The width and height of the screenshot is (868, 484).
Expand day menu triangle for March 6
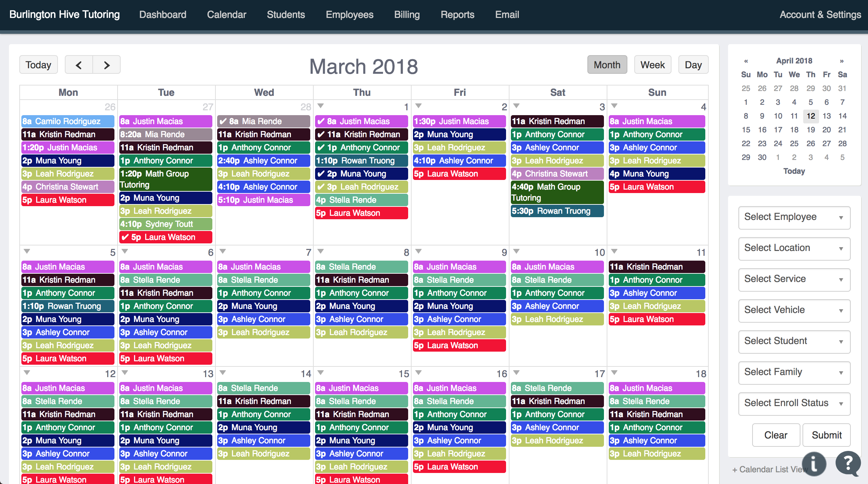click(x=125, y=251)
